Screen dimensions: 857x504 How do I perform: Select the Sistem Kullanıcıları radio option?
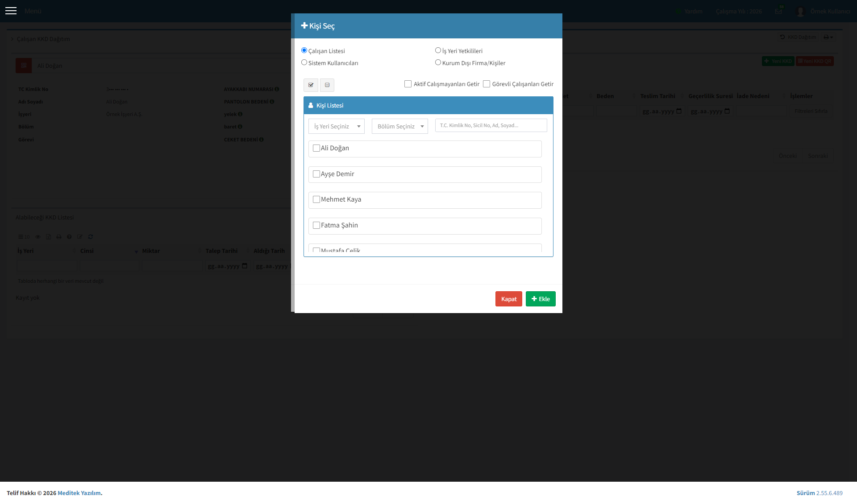click(x=304, y=62)
